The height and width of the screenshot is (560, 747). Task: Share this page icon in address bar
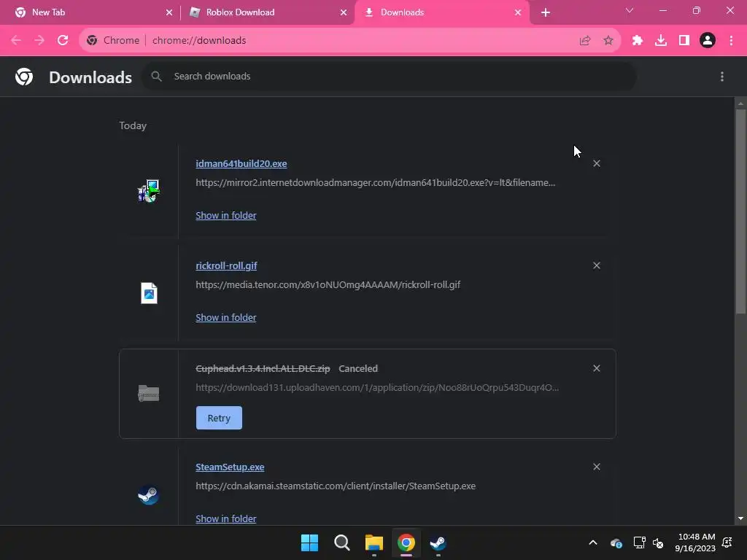pos(585,41)
